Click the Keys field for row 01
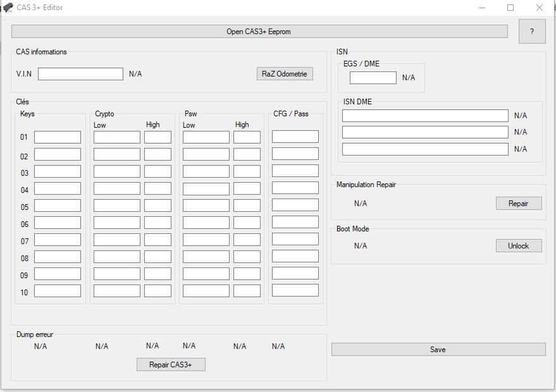Screen dimensions: 556x392 [58, 137]
